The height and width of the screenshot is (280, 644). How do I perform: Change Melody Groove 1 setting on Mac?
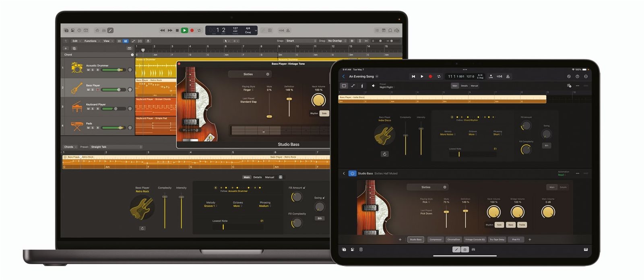click(x=210, y=206)
